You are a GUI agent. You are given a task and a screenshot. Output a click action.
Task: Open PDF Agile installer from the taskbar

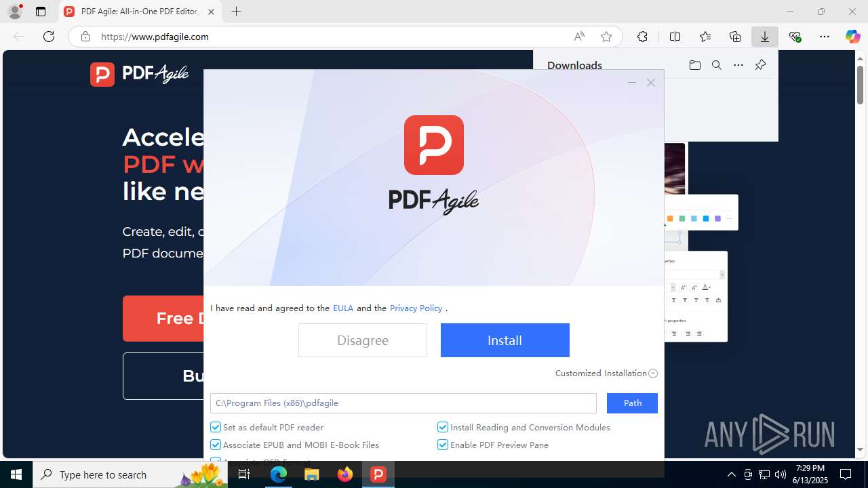(x=378, y=474)
